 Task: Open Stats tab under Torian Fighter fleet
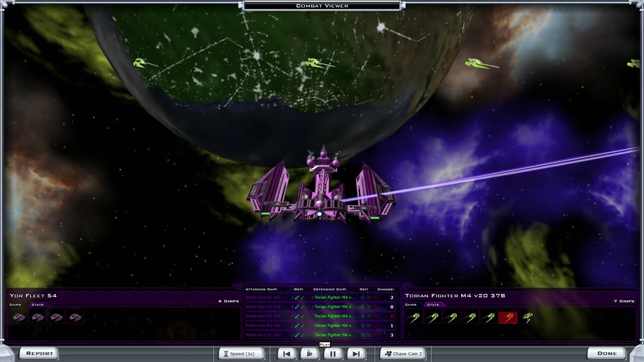pos(433,305)
